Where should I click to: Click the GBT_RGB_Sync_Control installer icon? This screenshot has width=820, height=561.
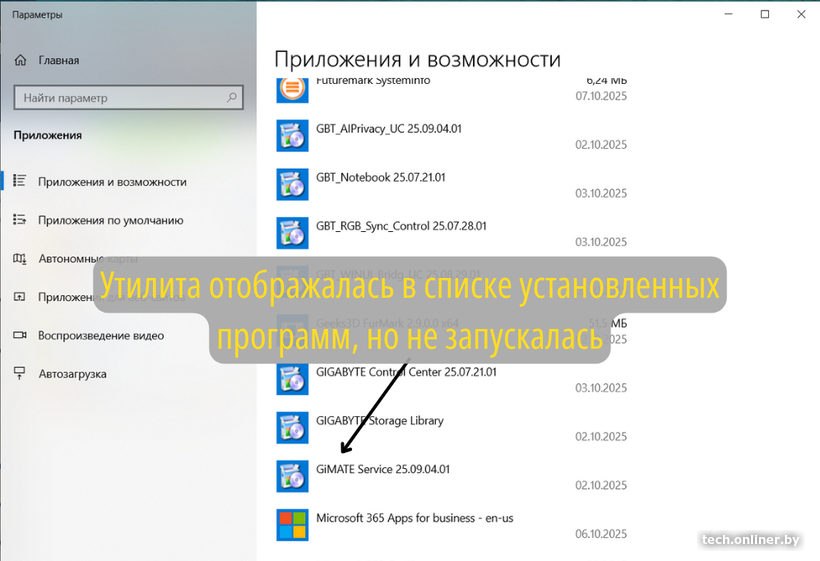292,233
